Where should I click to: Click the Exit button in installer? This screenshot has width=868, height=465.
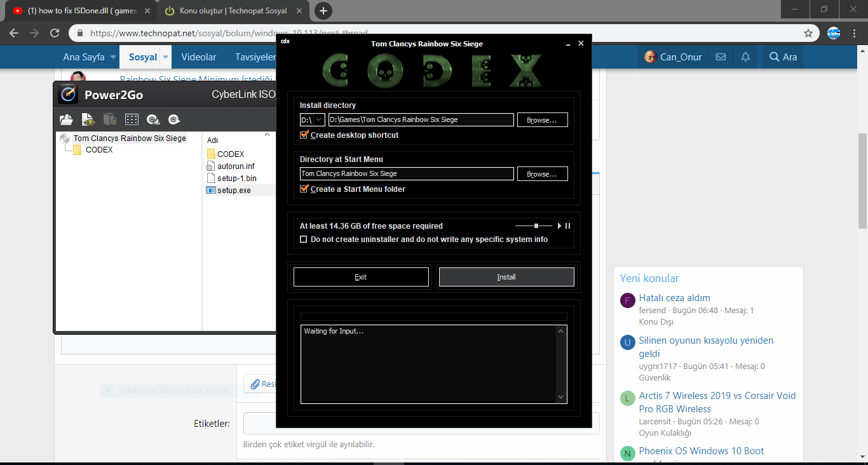click(x=361, y=277)
